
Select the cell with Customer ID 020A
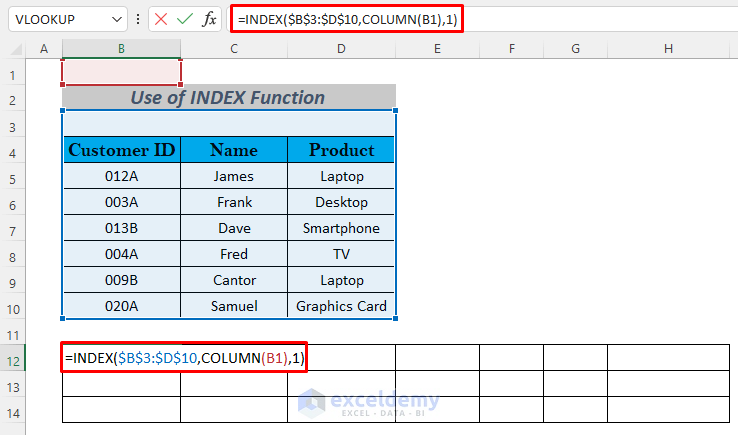(x=122, y=306)
